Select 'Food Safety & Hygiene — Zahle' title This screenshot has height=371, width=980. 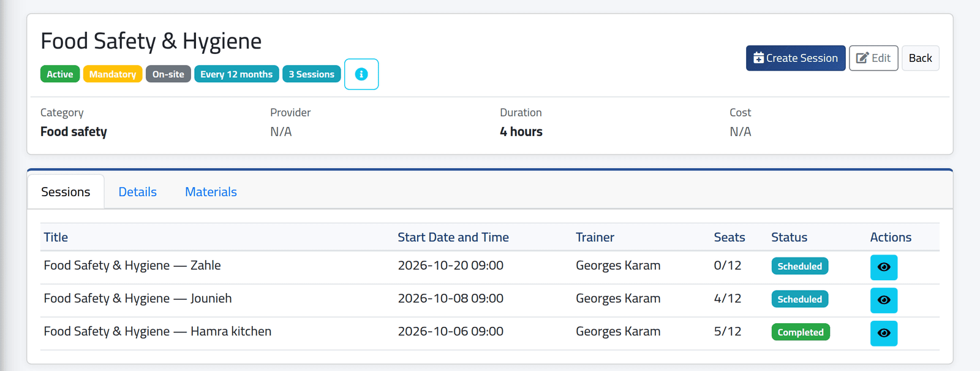click(132, 266)
